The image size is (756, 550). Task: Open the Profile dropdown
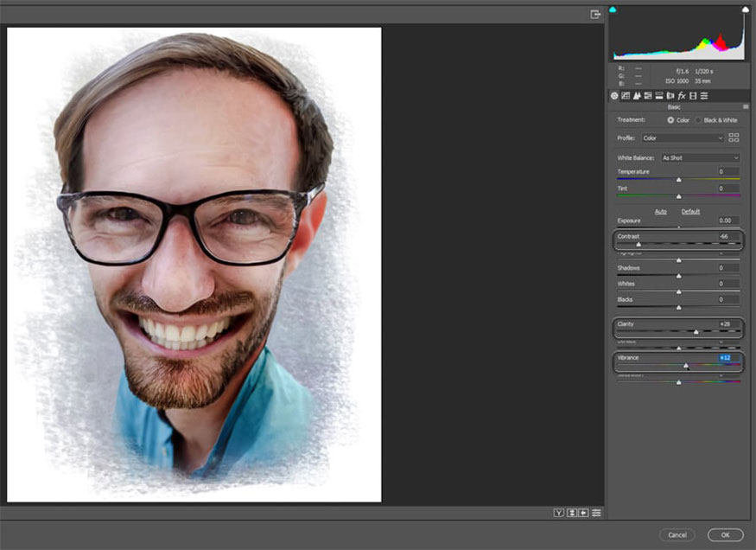[683, 138]
